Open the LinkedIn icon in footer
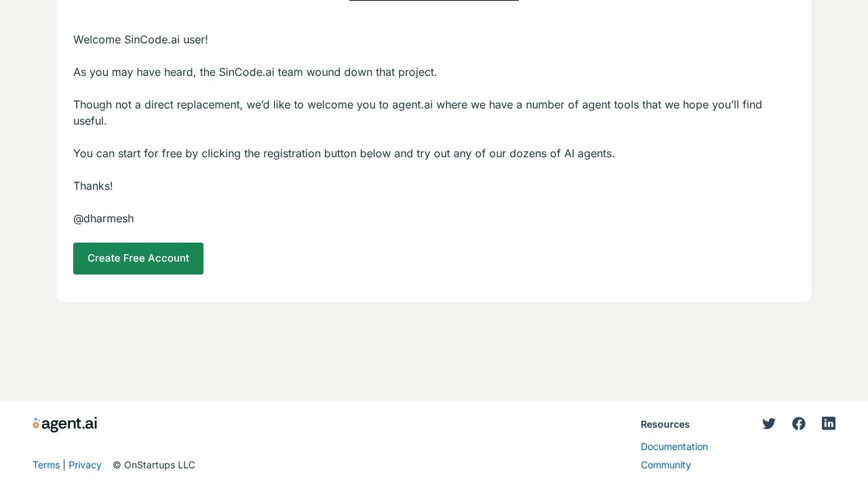 click(x=829, y=424)
